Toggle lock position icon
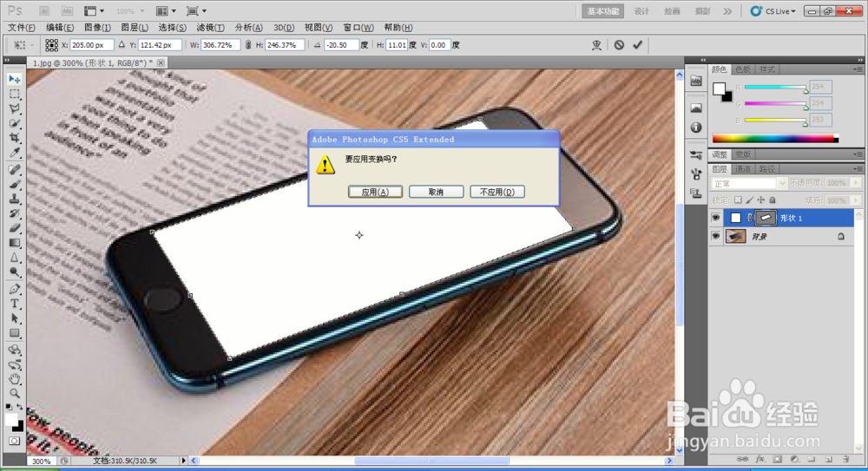 point(761,200)
